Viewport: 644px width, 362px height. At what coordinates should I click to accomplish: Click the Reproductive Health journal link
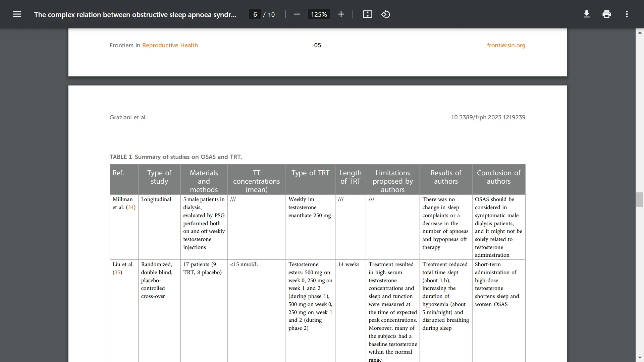[x=170, y=45]
